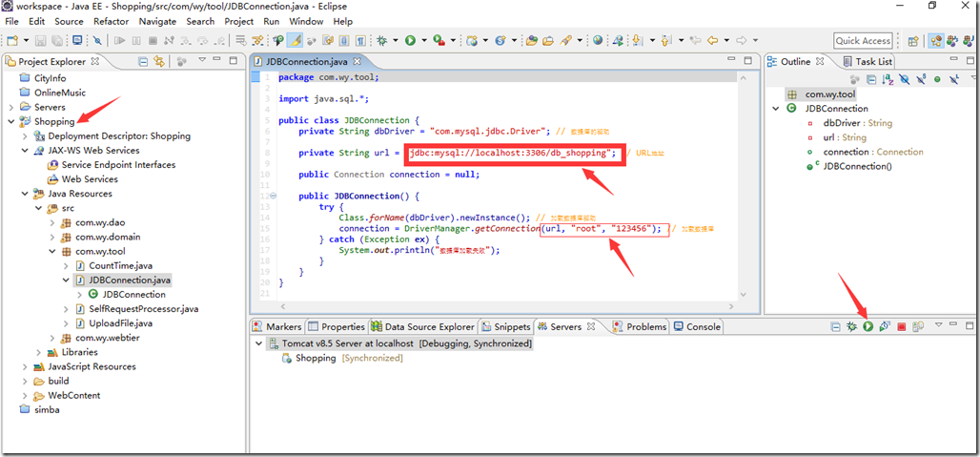This screenshot has height=457, width=980.
Task: Start the server in debug mode icon
Action: tap(851, 326)
